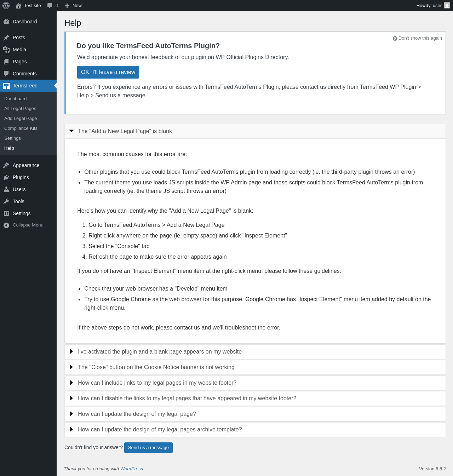Click the Appearance paintbrush icon
The image size is (453, 476).
[6, 165]
